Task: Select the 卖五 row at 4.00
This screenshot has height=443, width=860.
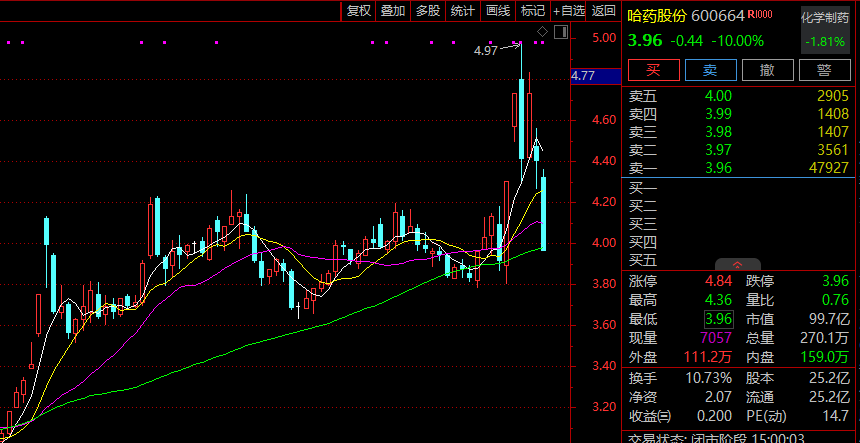Action: pos(738,96)
